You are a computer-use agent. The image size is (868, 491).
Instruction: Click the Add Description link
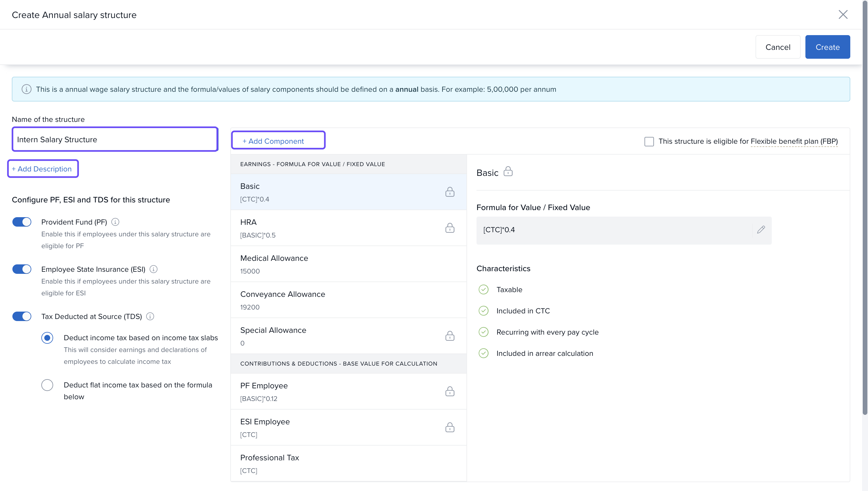point(43,168)
